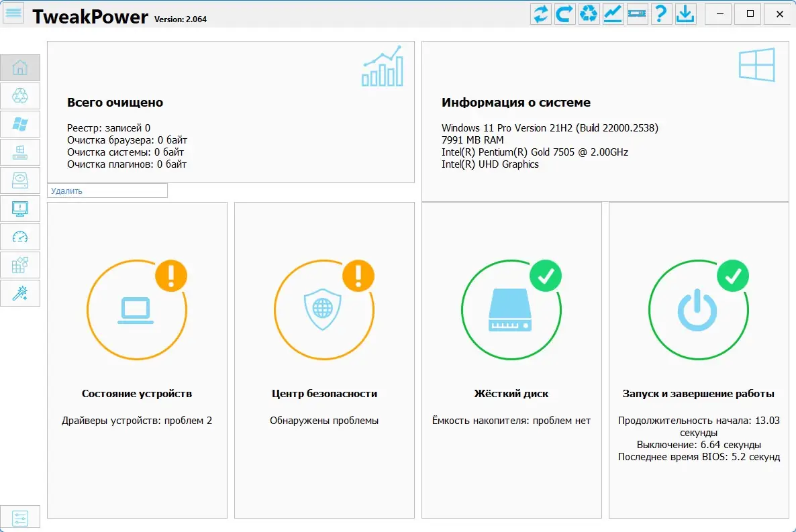The image size is (796, 532).
Task: Click the Intel(R) Pentium(R) Gold 7505 line
Action: point(534,152)
